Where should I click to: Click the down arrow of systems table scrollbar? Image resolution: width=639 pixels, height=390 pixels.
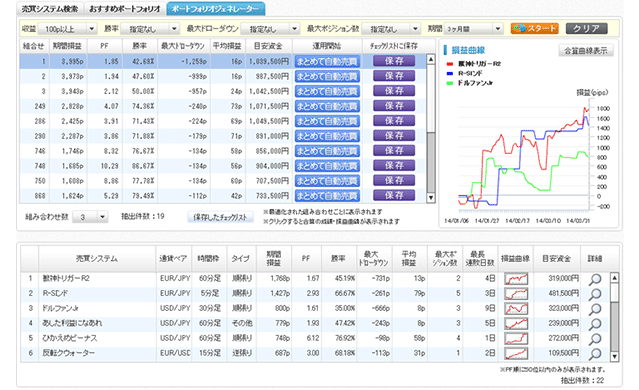[614, 357]
